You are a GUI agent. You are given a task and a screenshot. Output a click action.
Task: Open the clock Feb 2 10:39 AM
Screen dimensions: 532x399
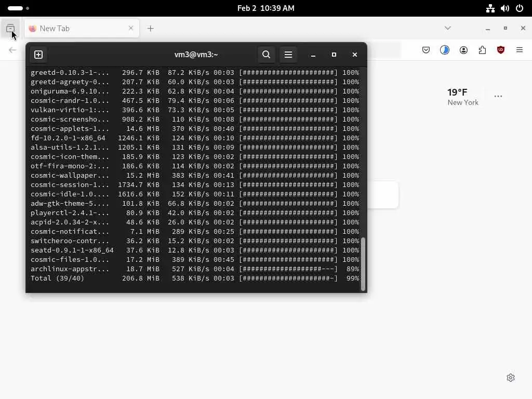[265, 8]
